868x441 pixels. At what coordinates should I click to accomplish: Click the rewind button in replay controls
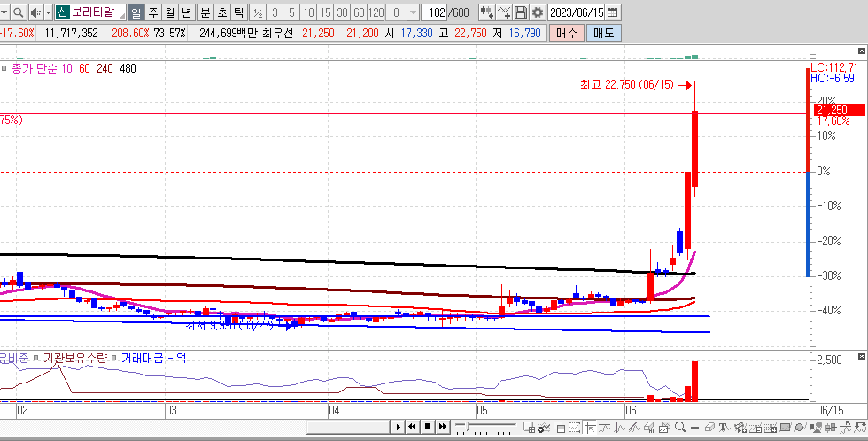[x=413, y=427]
